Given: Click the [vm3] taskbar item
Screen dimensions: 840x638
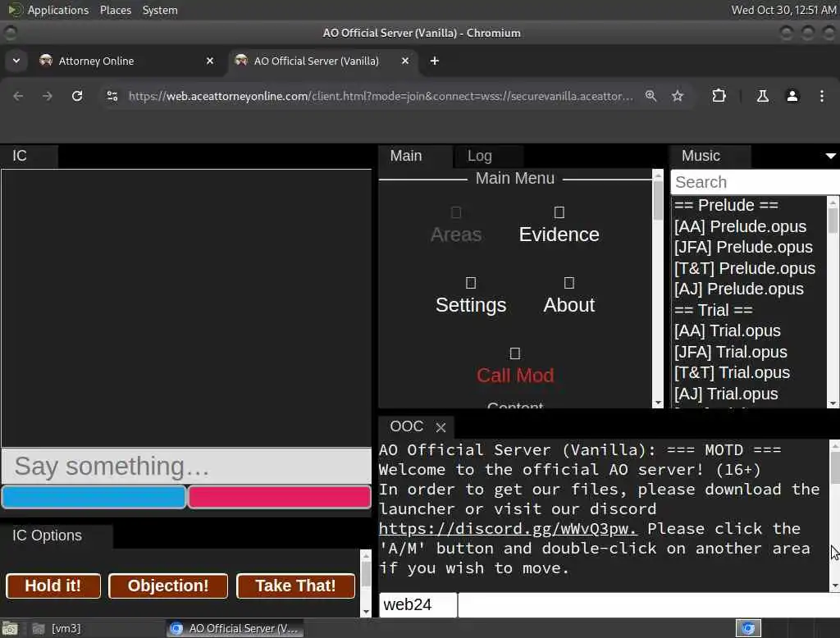Looking at the screenshot, I should [57, 628].
